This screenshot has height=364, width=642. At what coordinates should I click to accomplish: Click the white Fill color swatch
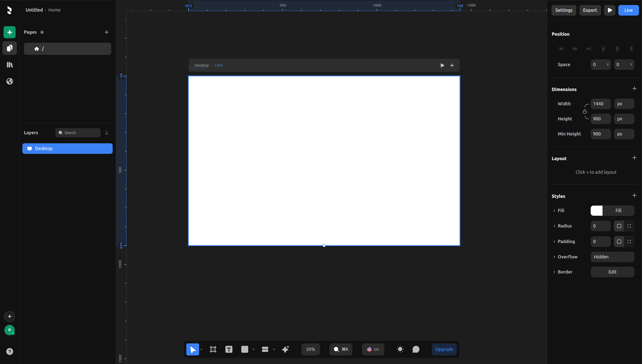tap(596, 211)
